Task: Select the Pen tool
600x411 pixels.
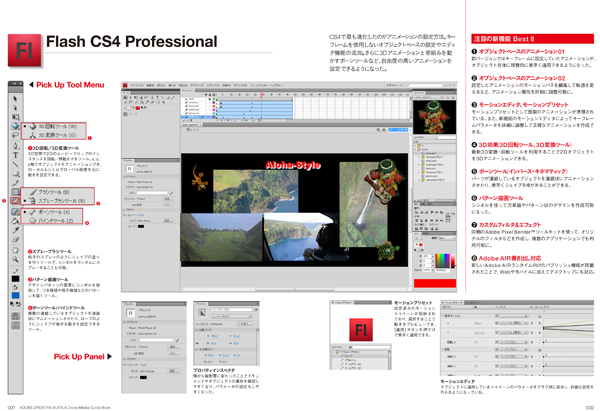Action: coord(15,146)
